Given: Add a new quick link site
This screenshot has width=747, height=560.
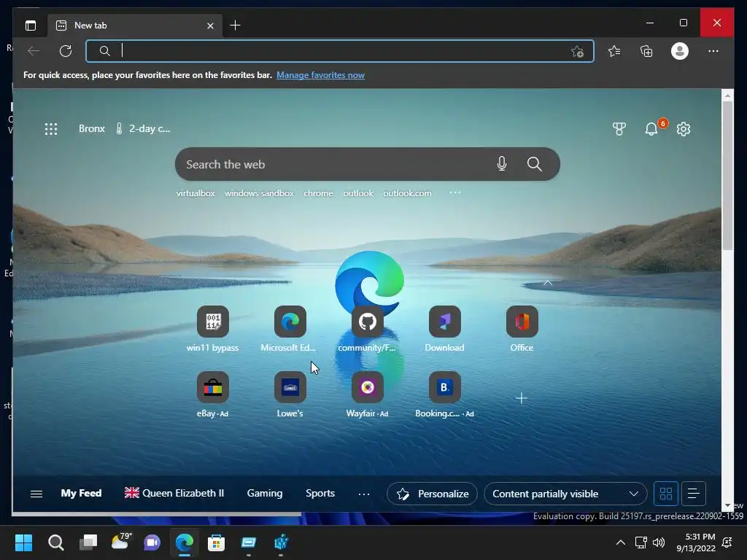Looking at the screenshot, I should tap(522, 398).
